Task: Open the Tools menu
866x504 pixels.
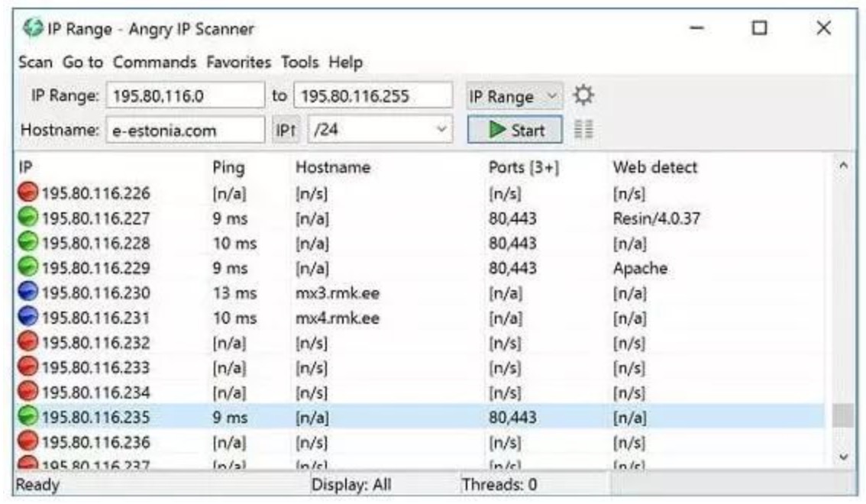Action: coord(300,62)
